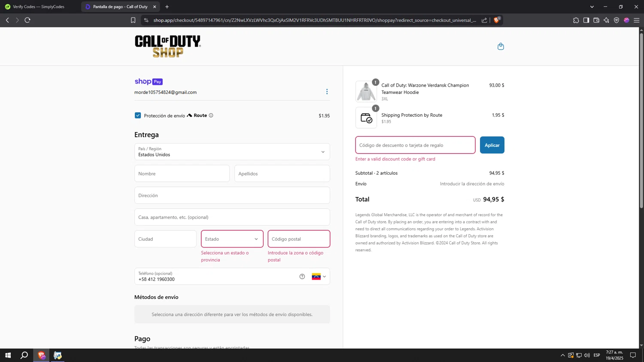
Task: Click the Shop Pay logo
Action: 149,81
